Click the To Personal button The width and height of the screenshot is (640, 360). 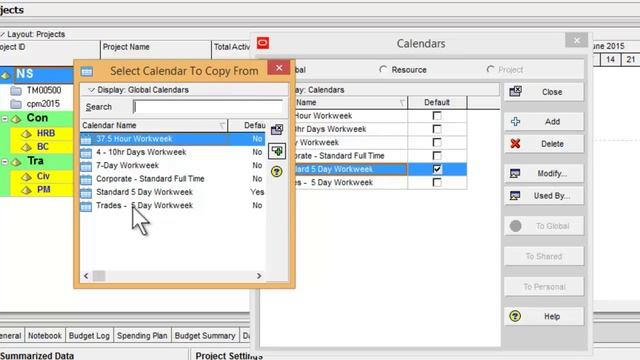coord(544,287)
